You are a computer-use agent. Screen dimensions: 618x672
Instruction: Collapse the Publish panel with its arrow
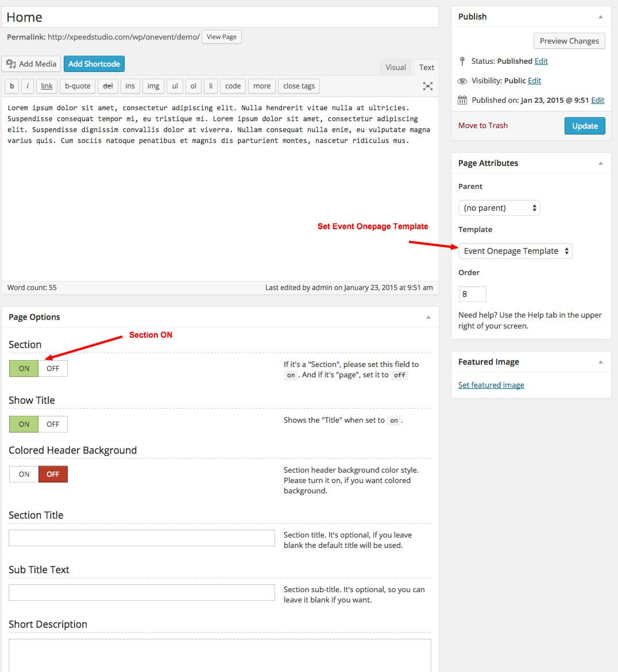pos(601,17)
